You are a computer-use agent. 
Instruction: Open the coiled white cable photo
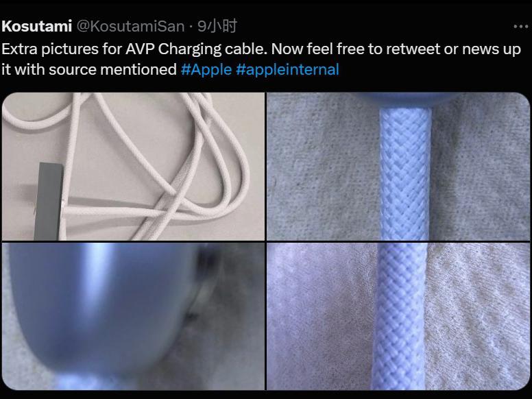133,166
